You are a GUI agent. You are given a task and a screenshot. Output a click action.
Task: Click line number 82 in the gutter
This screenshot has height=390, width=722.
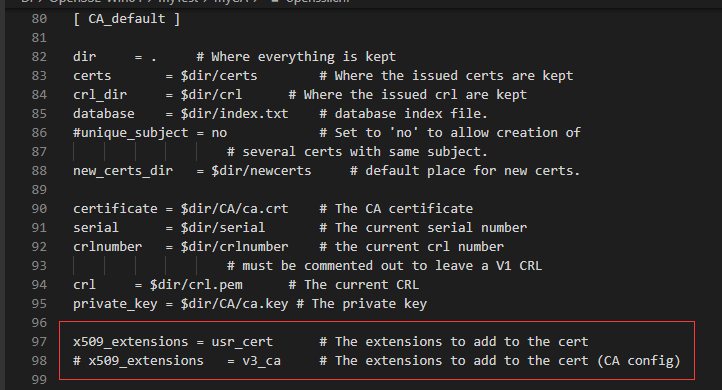[x=39, y=57]
